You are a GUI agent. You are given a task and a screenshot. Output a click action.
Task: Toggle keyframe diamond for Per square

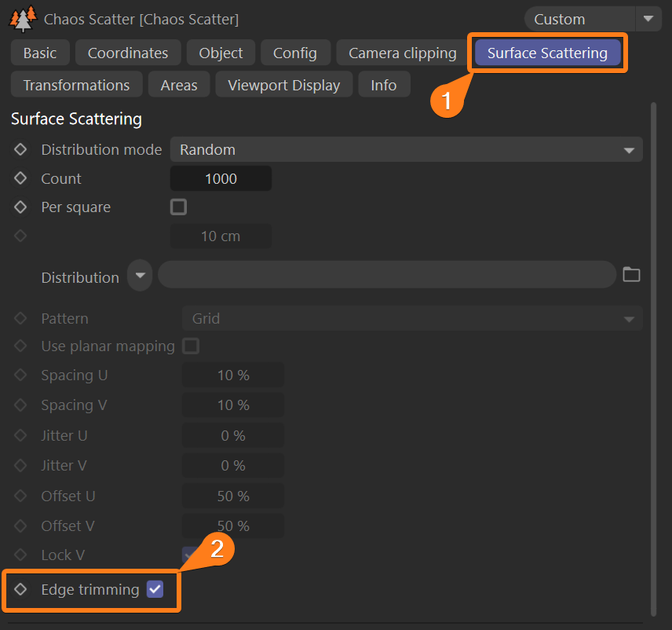coord(20,207)
